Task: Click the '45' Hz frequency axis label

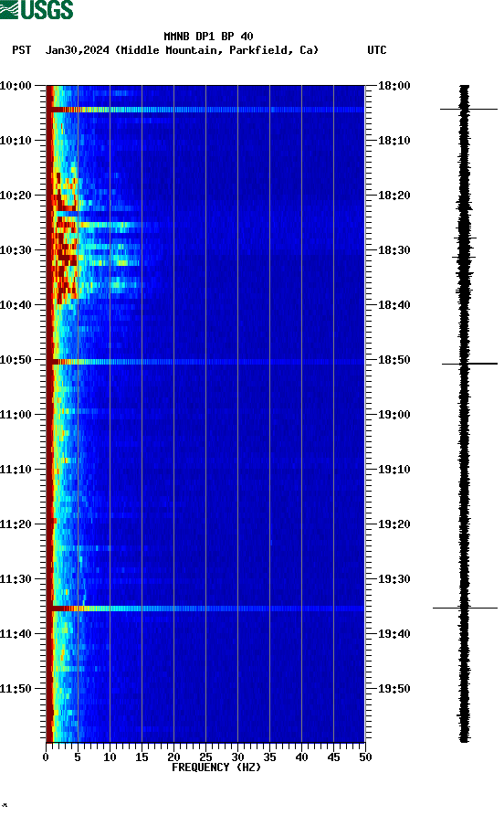Action: [333, 757]
